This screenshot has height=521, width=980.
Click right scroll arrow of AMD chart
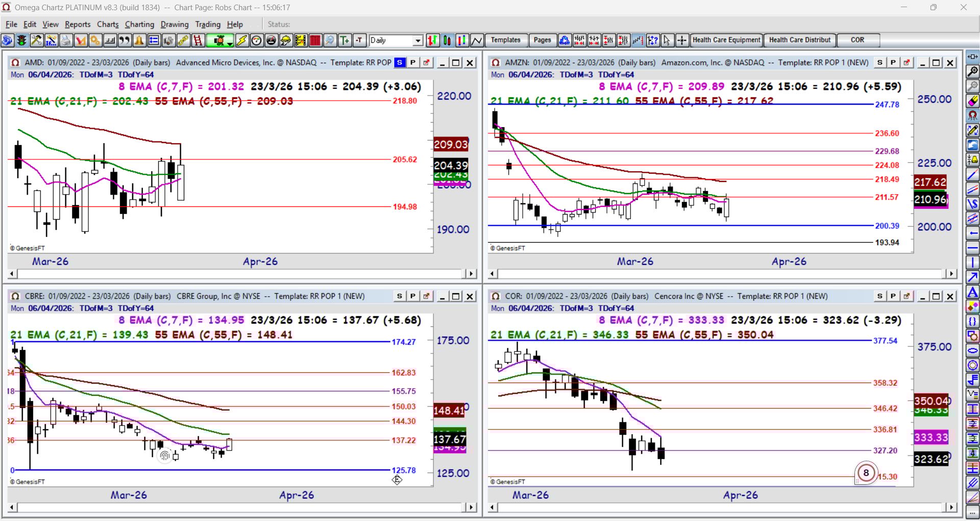coord(472,274)
